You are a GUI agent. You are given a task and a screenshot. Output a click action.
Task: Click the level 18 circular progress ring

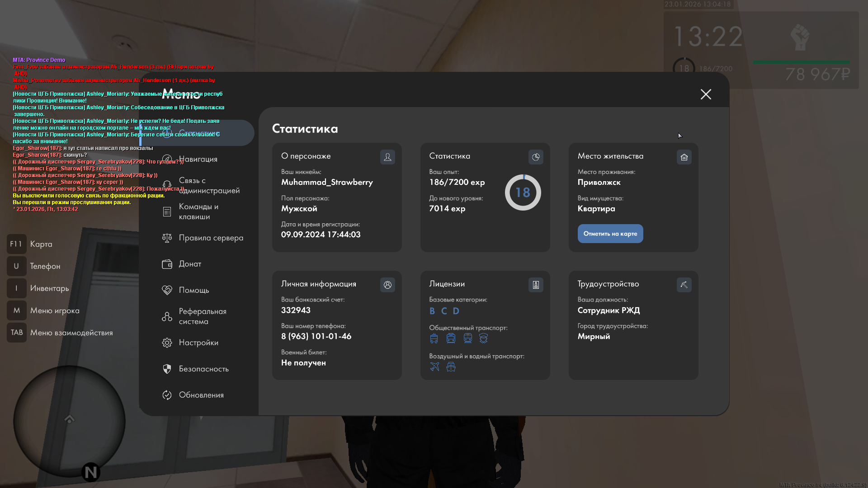tap(523, 192)
